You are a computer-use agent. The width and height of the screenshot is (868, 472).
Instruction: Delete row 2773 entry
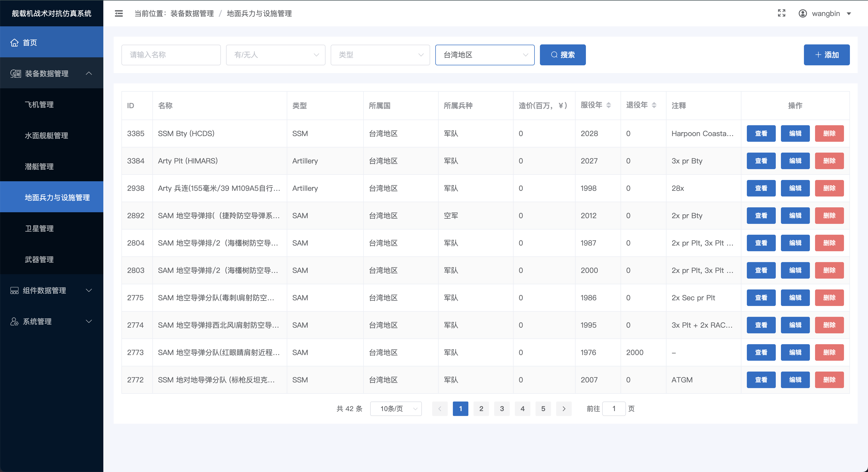(x=829, y=352)
